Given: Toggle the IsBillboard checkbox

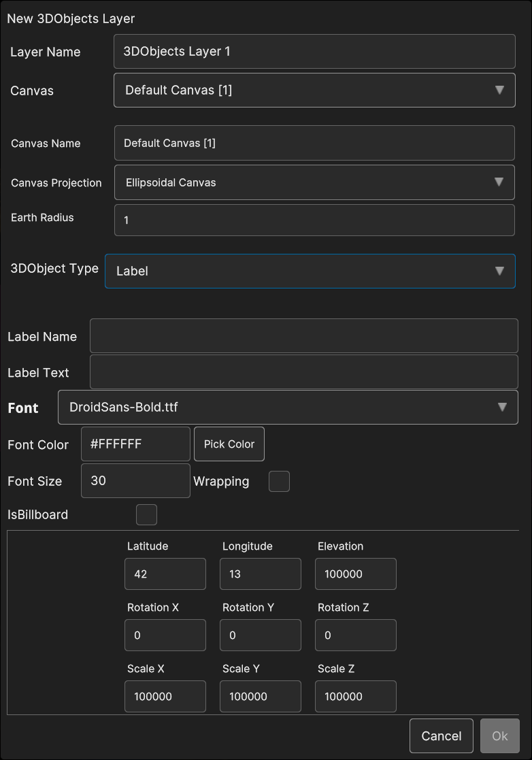Looking at the screenshot, I should (146, 514).
